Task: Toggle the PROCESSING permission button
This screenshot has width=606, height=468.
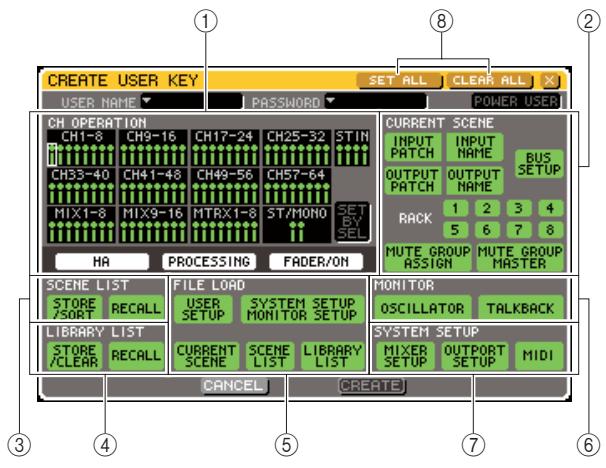Action: (x=209, y=262)
